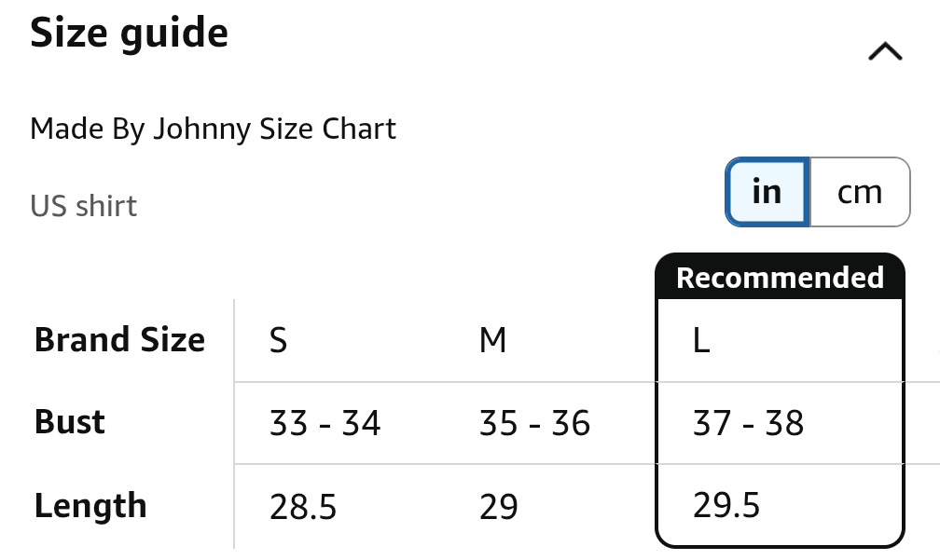Select inches unit toggle

[767, 192]
